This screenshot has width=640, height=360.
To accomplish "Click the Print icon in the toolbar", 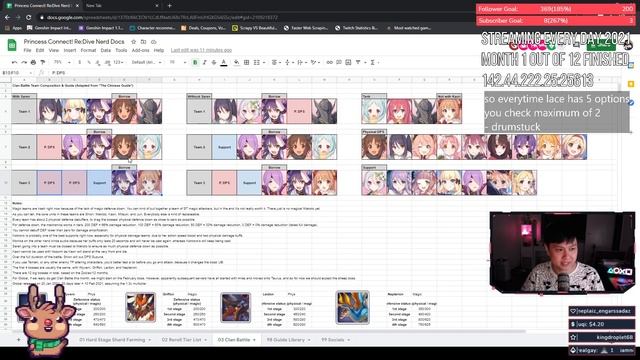I will pyautogui.click(x=33, y=62).
